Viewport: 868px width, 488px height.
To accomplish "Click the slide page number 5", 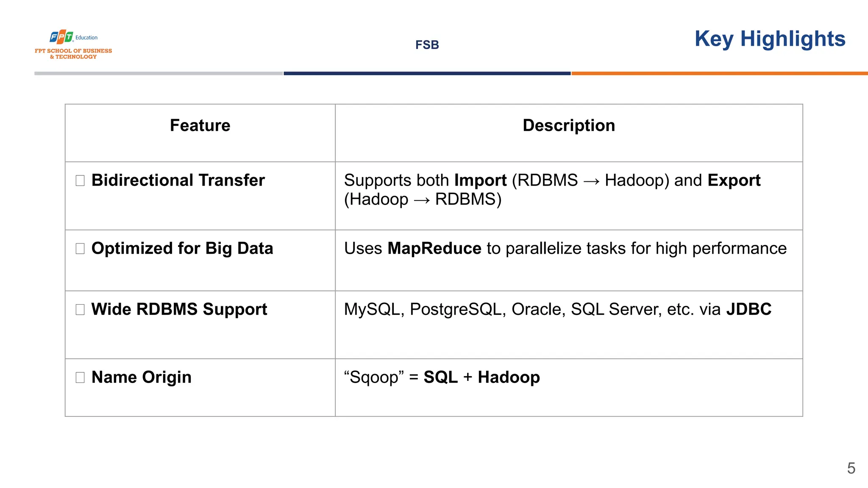I will click(851, 468).
